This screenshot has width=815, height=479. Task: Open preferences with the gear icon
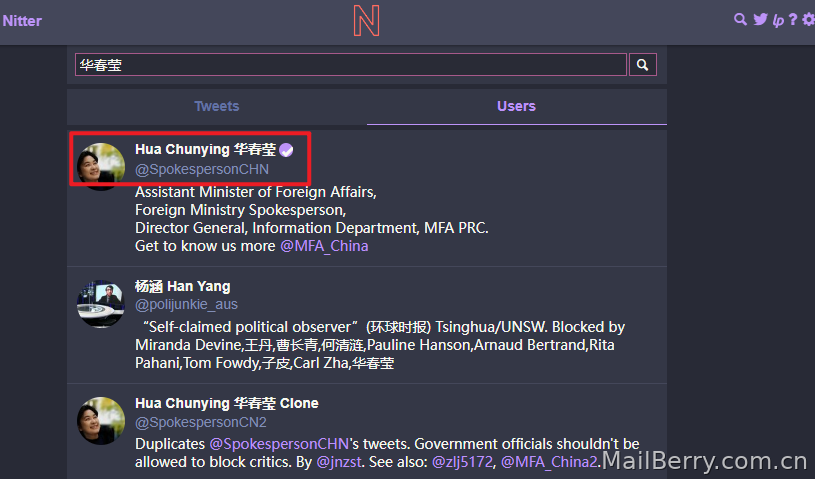pyautogui.click(x=808, y=20)
